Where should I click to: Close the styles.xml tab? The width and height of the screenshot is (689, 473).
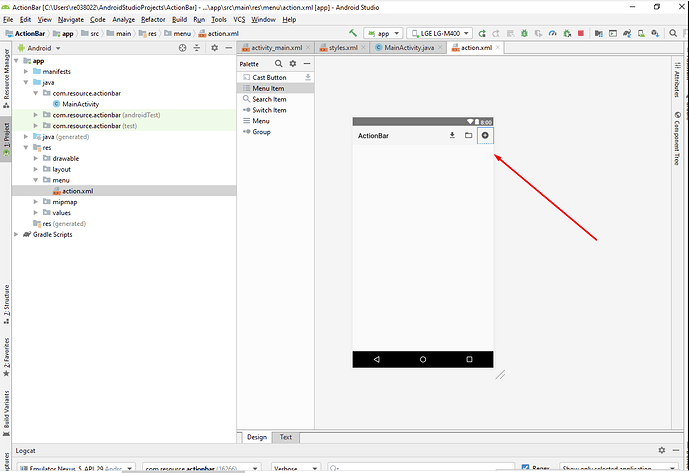click(x=363, y=47)
